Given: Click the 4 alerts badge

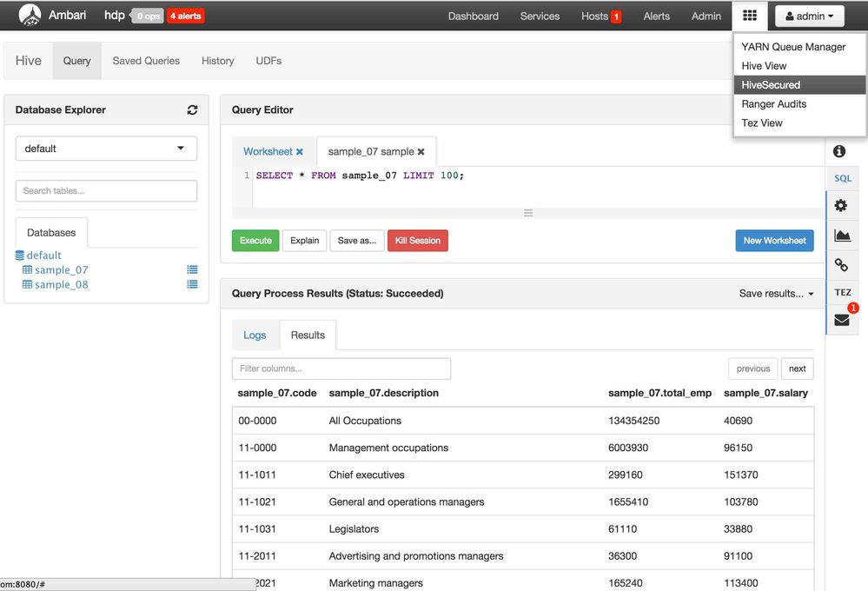Looking at the screenshot, I should tap(185, 16).
